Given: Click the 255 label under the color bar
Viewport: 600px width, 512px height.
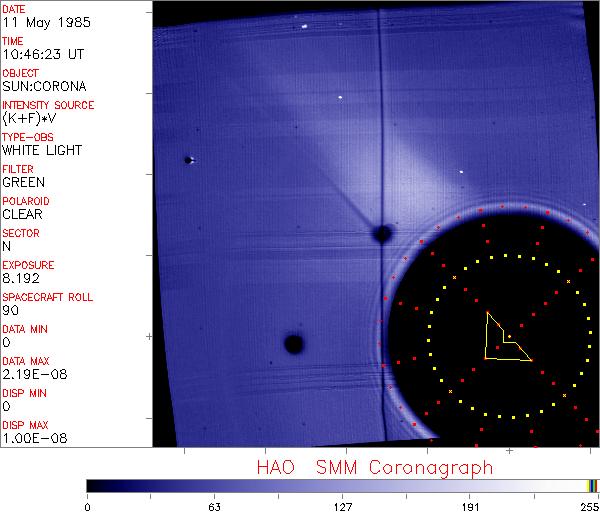Looking at the screenshot, I should (585, 506).
